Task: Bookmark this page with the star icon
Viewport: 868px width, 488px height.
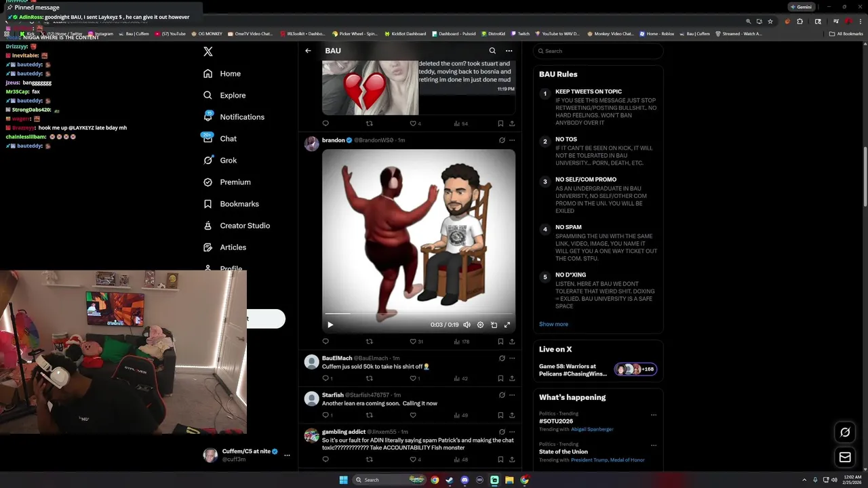Action: click(x=770, y=22)
